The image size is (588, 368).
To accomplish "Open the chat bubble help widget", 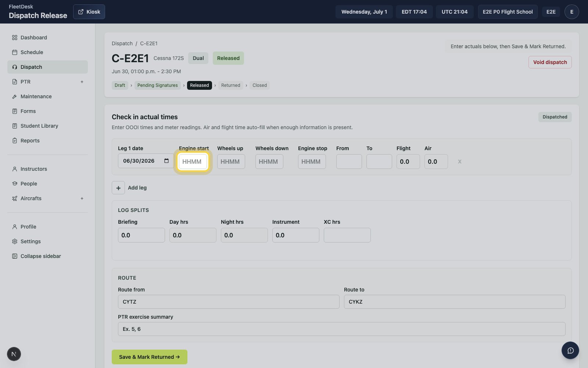I will tap(570, 350).
